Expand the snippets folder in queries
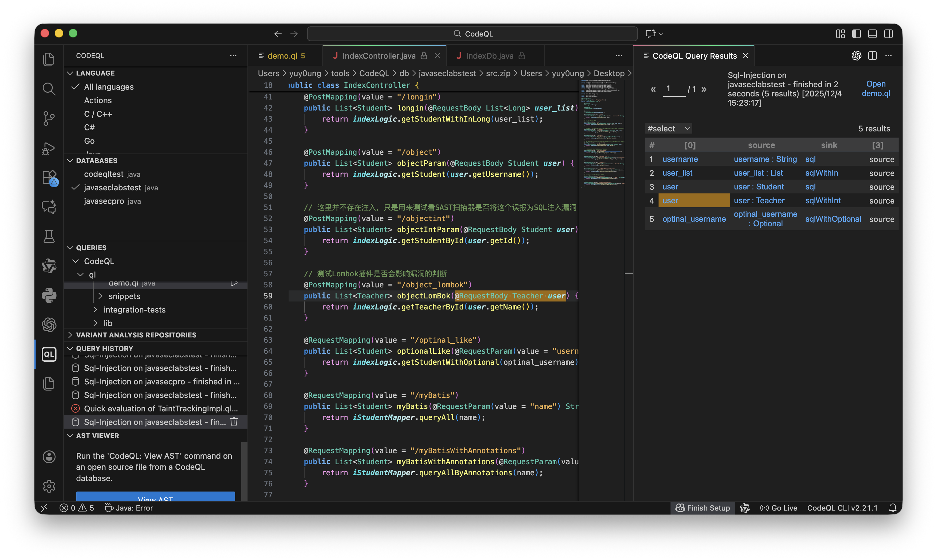 pyautogui.click(x=124, y=296)
